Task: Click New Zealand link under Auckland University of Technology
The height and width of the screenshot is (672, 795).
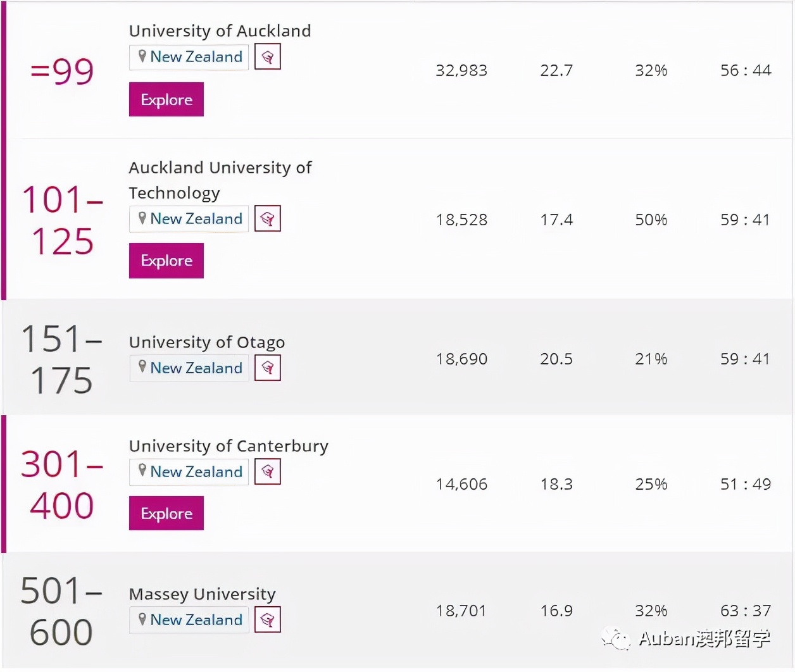Action: (196, 219)
